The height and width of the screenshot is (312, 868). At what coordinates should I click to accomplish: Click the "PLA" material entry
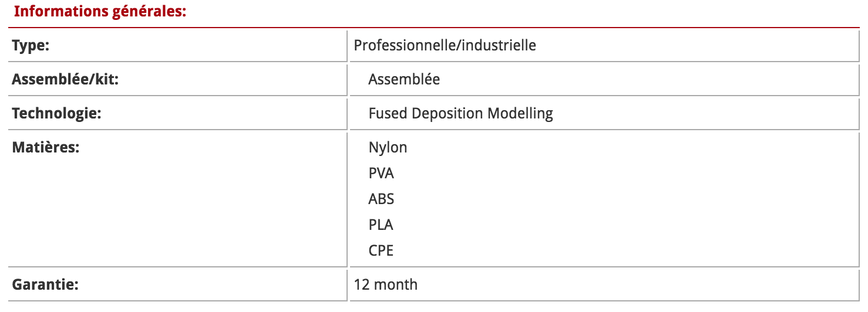click(x=381, y=225)
